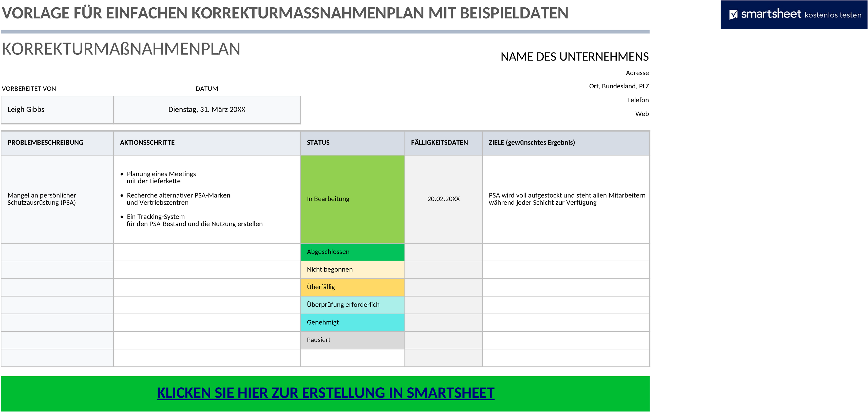Viewport: 868px width, 412px height.
Task: Click the 'NAME DES UNTERNEHMENS' heading
Action: pyautogui.click(x=575, y=56)
